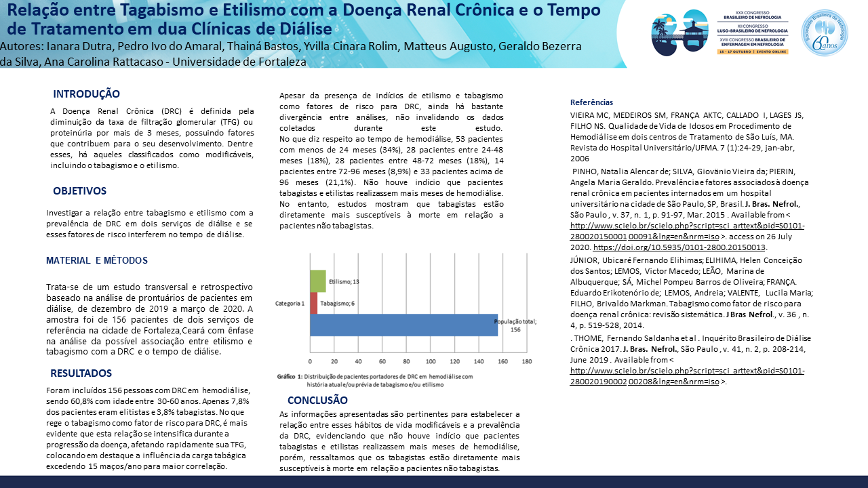This screenshot has height=488, width=868.
Task: Click the THOME, Fernando Saldanha reference entry
Action: point(690,359)
